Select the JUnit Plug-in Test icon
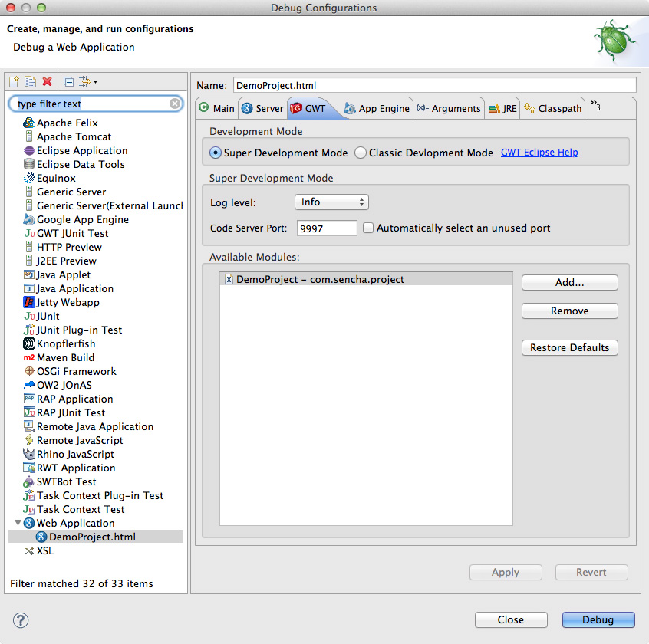Image resolution: width=649 pixels, height=644 pixels. (x=29, y=330)
